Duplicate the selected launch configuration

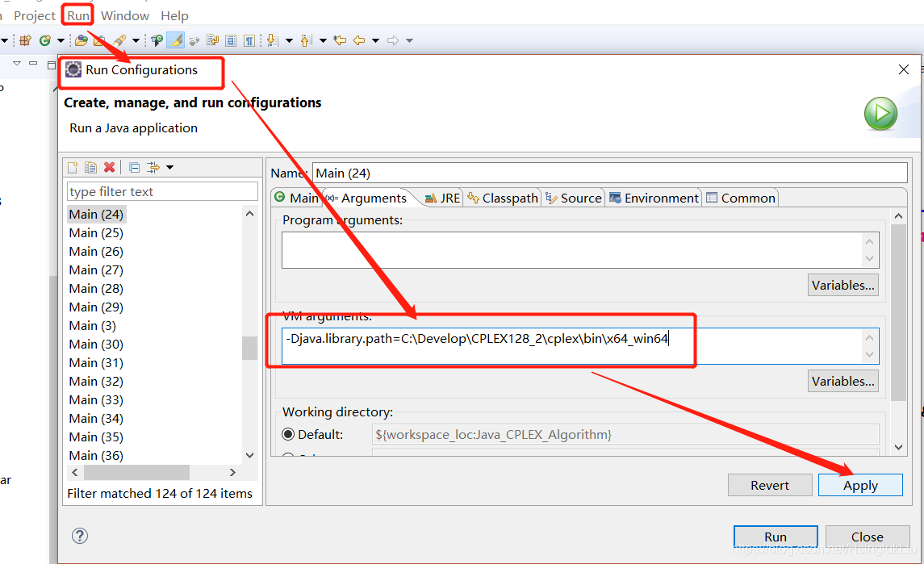pos(90,167)
